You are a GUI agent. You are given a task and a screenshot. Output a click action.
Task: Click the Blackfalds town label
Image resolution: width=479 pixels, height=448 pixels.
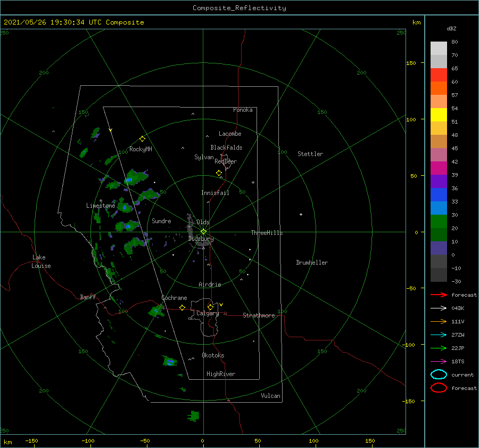pyautogui.click(x=226, y=148)
